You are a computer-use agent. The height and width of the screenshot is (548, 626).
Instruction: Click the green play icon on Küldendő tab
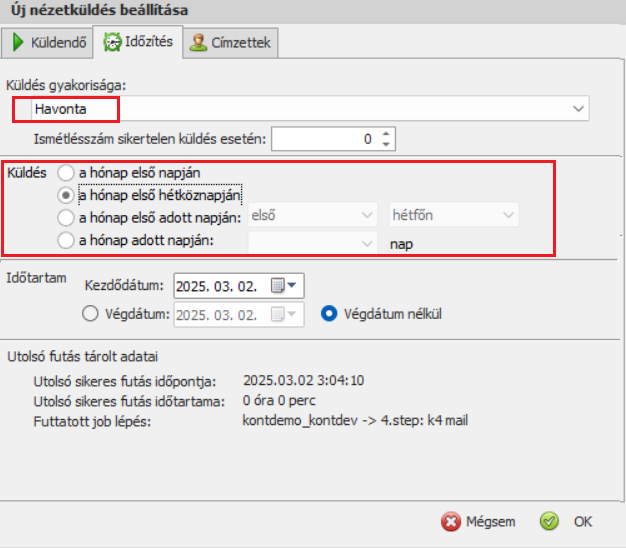click(19, 43)
